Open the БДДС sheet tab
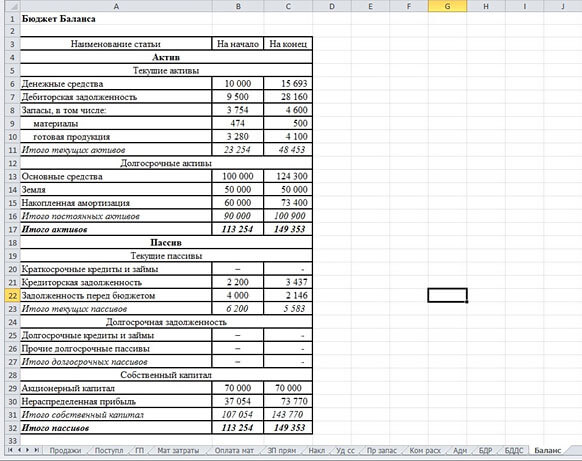The image size is (582, 461). pyautogui.click(x=514, y=450)
